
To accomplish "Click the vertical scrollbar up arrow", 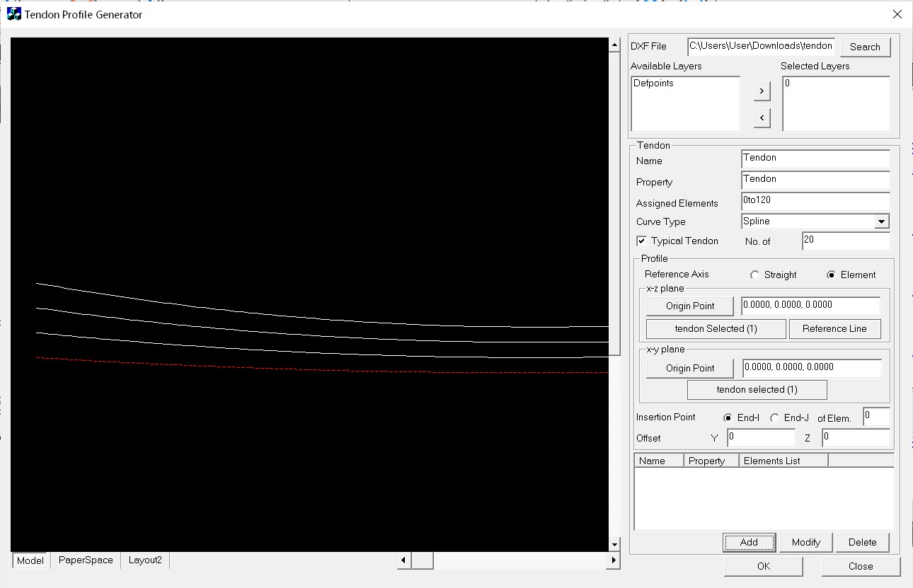I will click(x=614, y=43).
